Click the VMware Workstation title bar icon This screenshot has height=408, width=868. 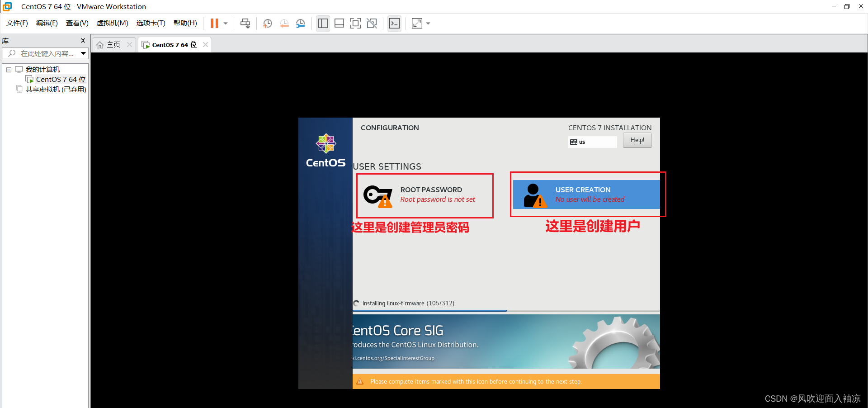coord(7,6)
